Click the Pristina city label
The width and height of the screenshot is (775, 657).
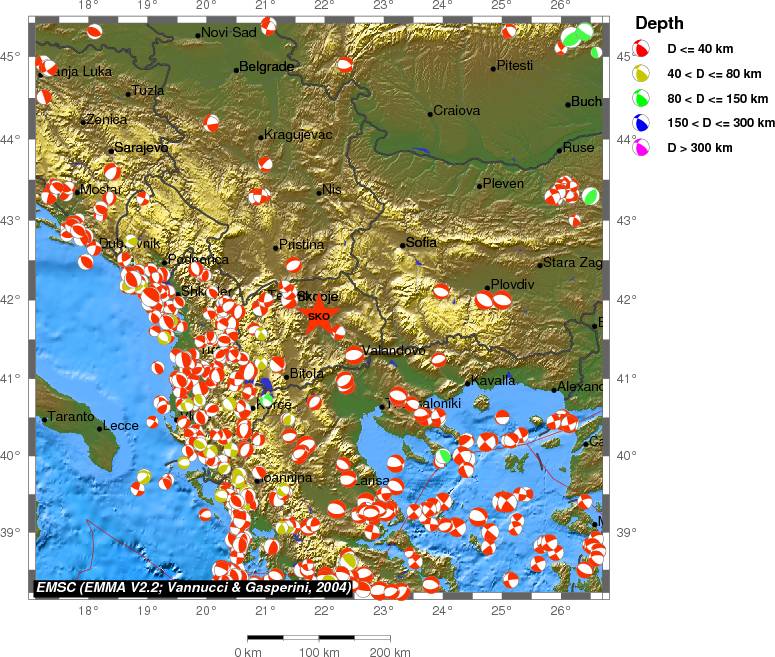(x=301, y=244)
